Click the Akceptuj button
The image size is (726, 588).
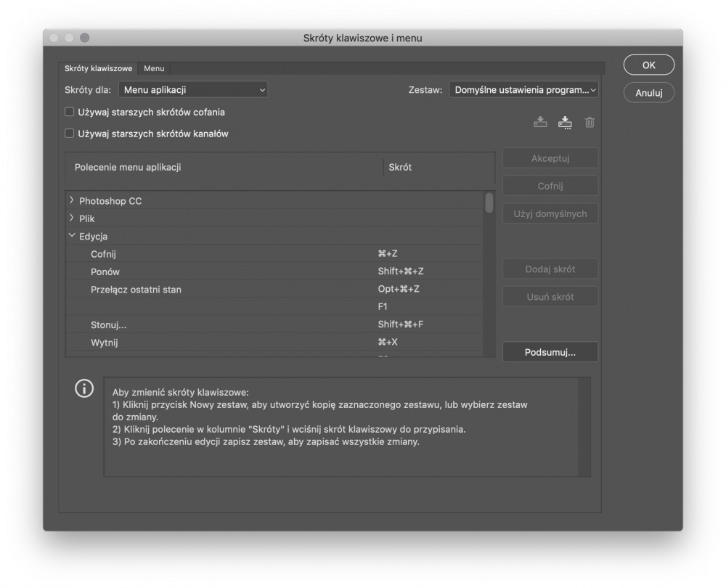pyautogui.click(x=550, y=158)
